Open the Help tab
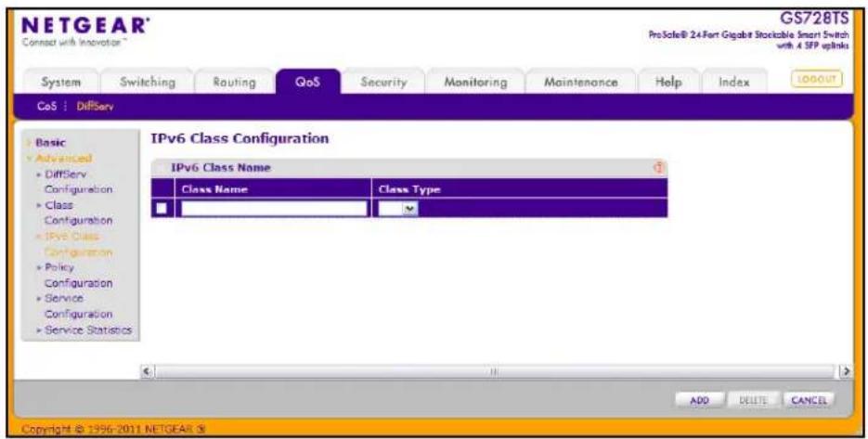Screen dimensions: 868x439 668,82
